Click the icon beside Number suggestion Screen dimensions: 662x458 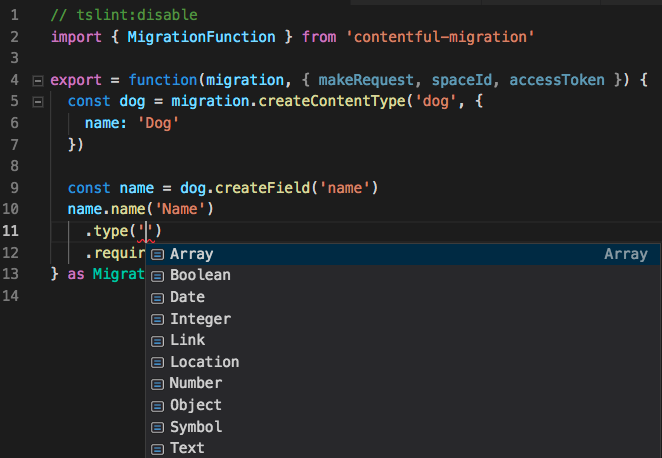tap(158, 384)
